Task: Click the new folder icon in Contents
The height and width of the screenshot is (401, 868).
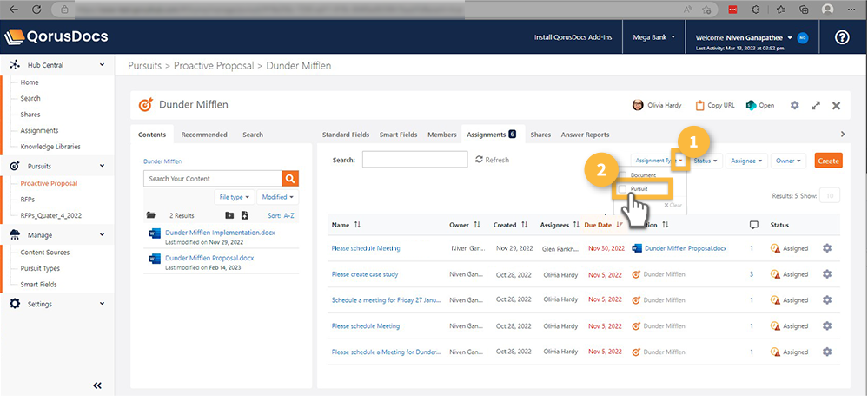Action: pos(229,215)
